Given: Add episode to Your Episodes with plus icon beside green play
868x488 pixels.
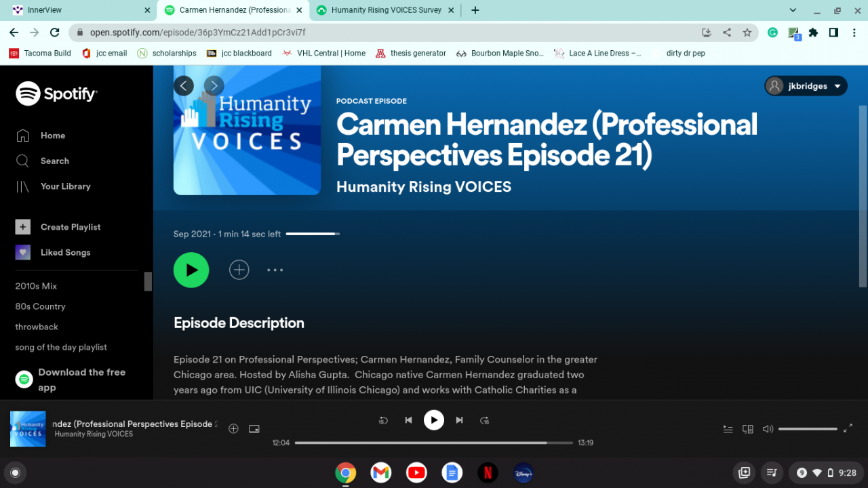Looking at the screenshot, I should 239,270.
